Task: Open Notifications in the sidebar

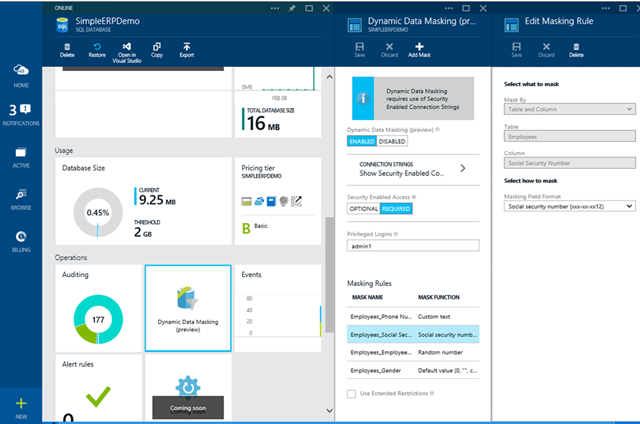Action: pos(21,115)
